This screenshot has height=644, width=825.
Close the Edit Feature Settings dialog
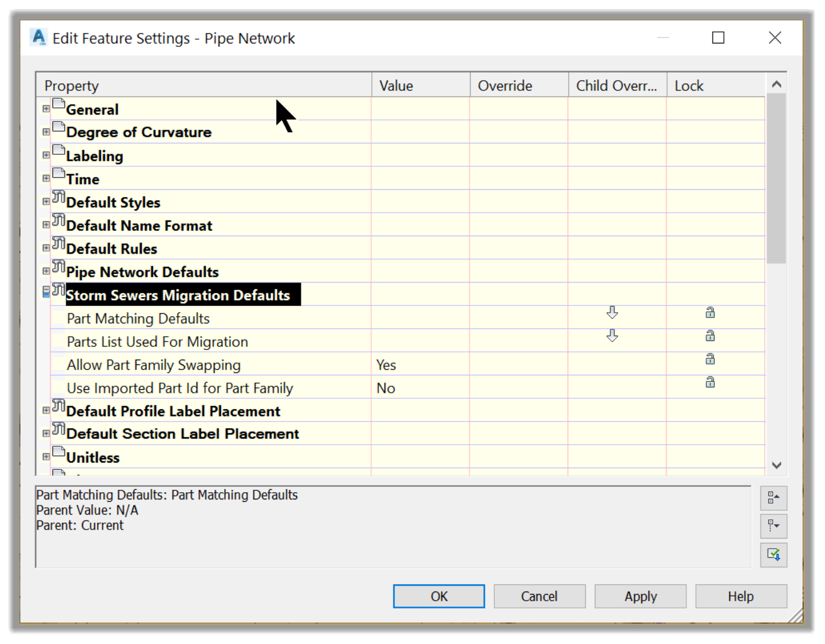(x=775, y=38)
